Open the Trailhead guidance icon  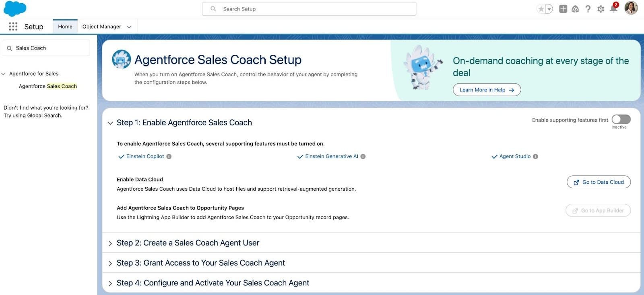coord(575,9)
